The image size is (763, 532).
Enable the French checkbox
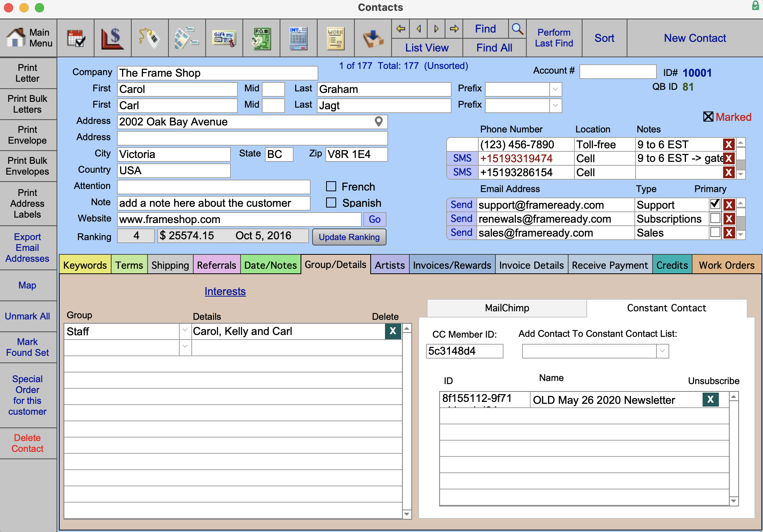[331, 187]
